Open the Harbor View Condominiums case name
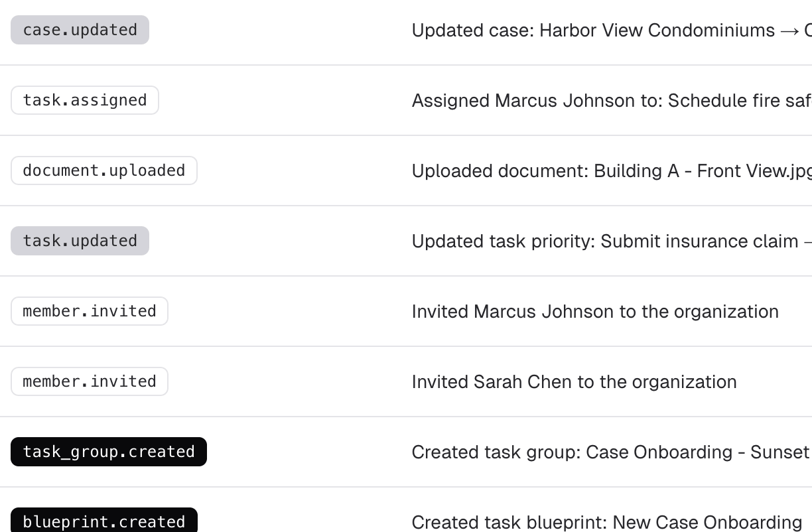This screenshot has width=812, height=532. point(657,31)
